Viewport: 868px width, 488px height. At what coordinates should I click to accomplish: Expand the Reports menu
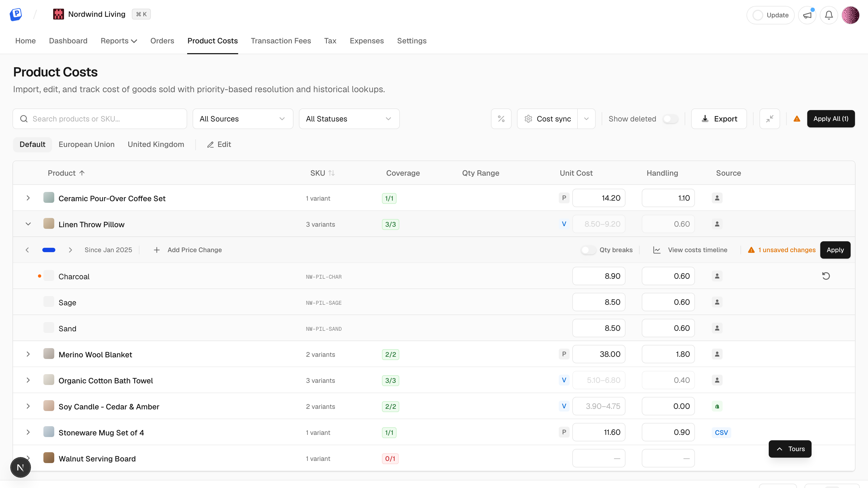(119, 41)
